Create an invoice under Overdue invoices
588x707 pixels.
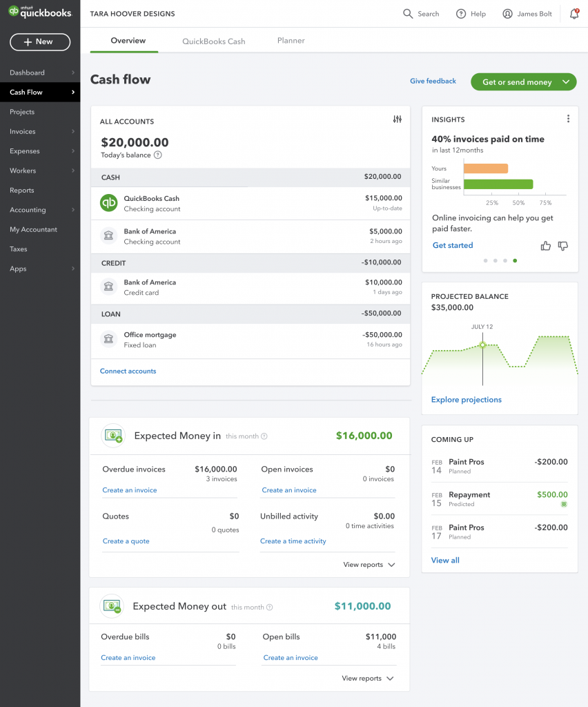pyautogui.click(x=130, y=490)
